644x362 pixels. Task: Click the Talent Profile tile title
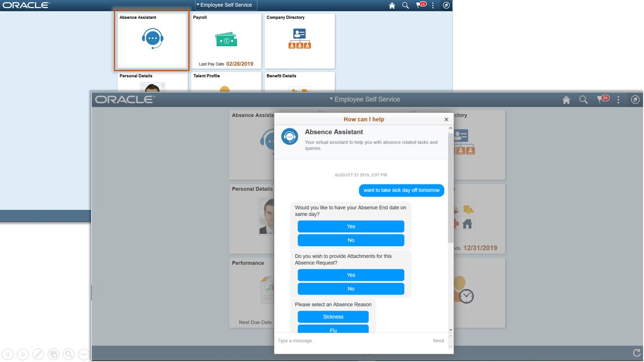tap(206, 76)
